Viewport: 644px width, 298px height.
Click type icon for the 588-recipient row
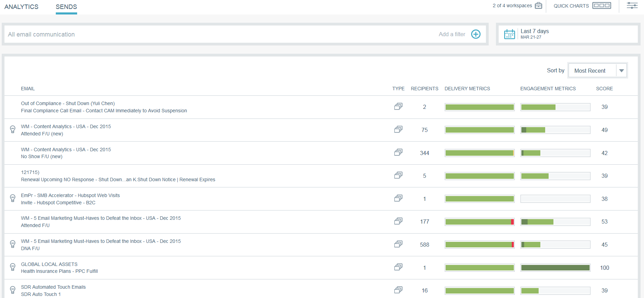(398, 244)
